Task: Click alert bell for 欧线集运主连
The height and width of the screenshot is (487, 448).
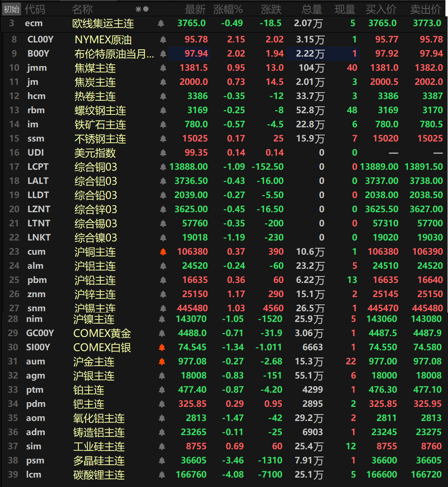Action: (161, 23)
